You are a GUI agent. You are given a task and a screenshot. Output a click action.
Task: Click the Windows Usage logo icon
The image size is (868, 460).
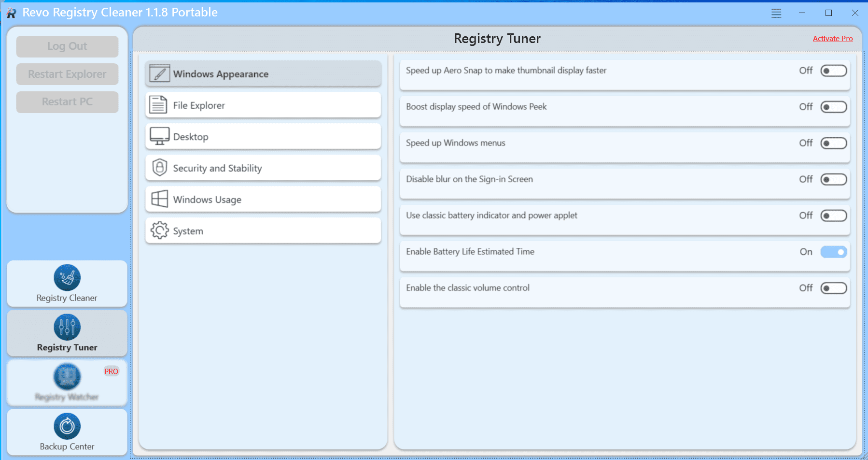tap(159, 199)
